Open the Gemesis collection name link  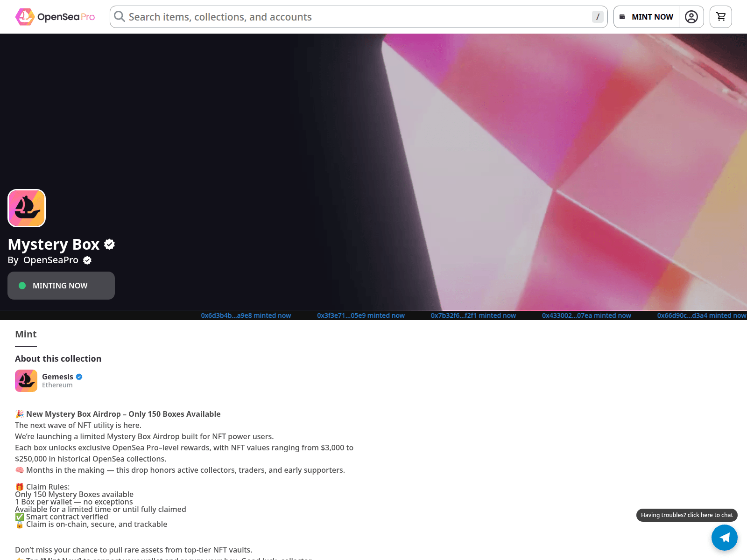point(57,377)
